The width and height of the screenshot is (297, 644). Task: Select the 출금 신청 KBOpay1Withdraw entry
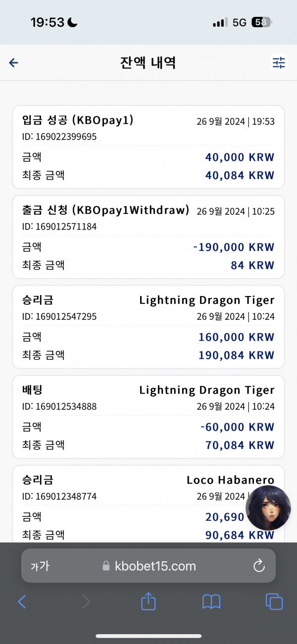(148, 237)
